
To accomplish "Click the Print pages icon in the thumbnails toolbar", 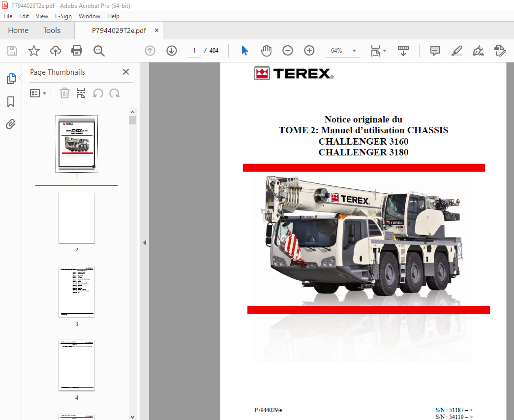I will click(x=81, y=93).
